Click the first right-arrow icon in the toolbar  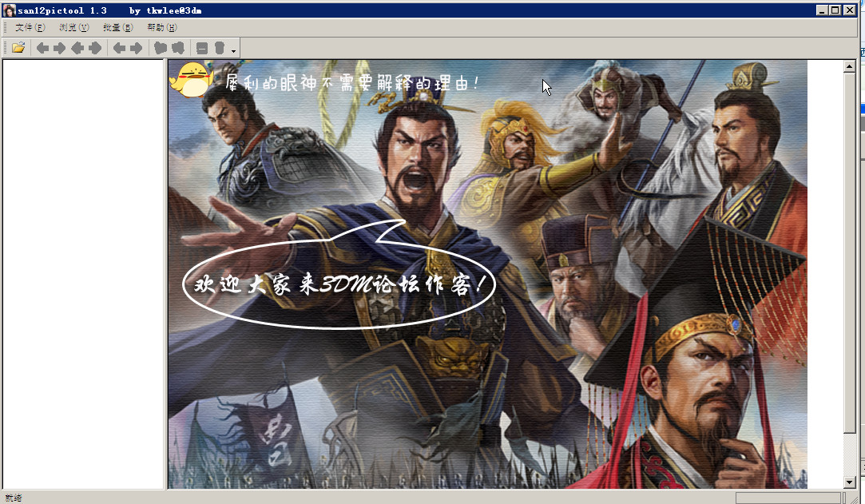tap(60, 48)
